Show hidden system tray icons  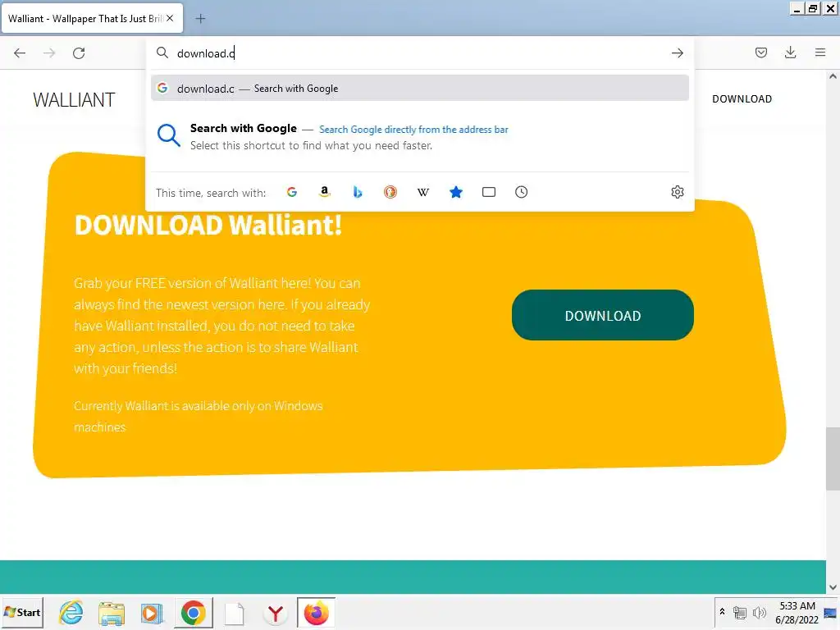tap(722, 612)
